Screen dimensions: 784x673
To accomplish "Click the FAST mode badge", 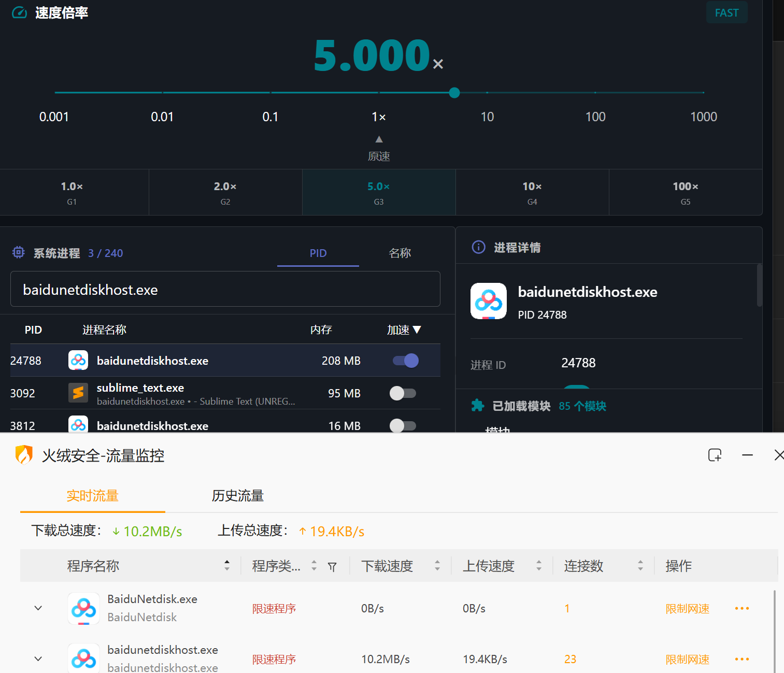I will pyautogui.click(x=727, y=12).
